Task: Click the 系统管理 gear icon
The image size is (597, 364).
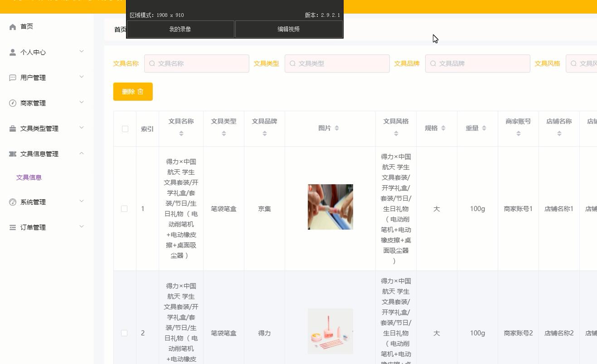Action: [12, 202]
